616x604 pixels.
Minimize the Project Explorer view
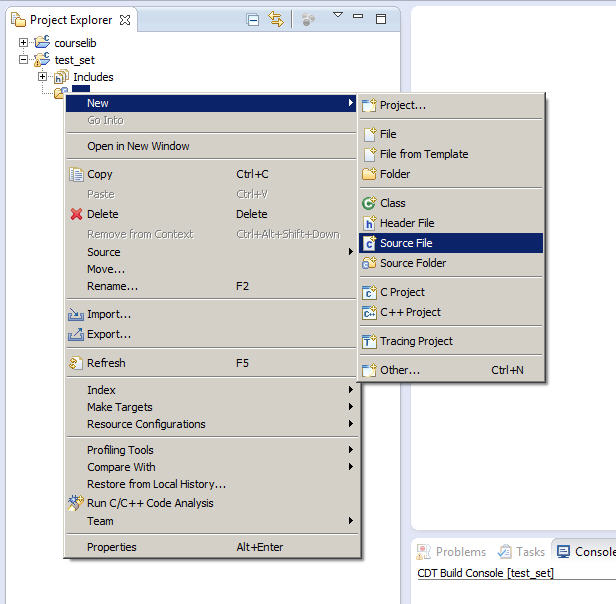point(359,19)
